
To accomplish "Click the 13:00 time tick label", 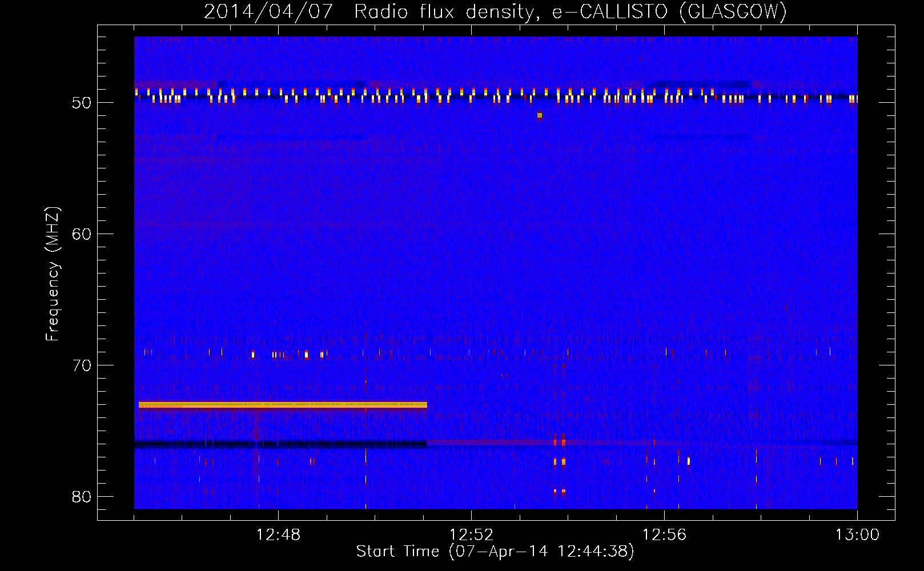I will 857,535.
